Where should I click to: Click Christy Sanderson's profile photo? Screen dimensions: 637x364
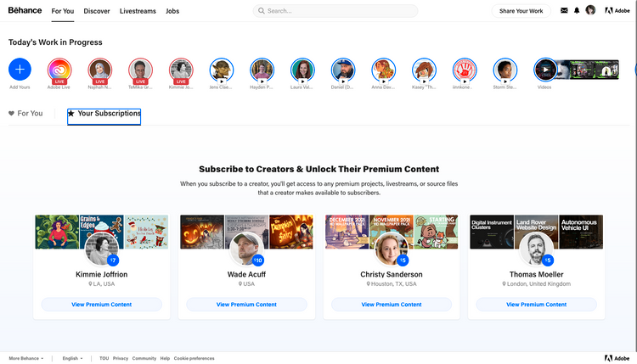point(392,248)
